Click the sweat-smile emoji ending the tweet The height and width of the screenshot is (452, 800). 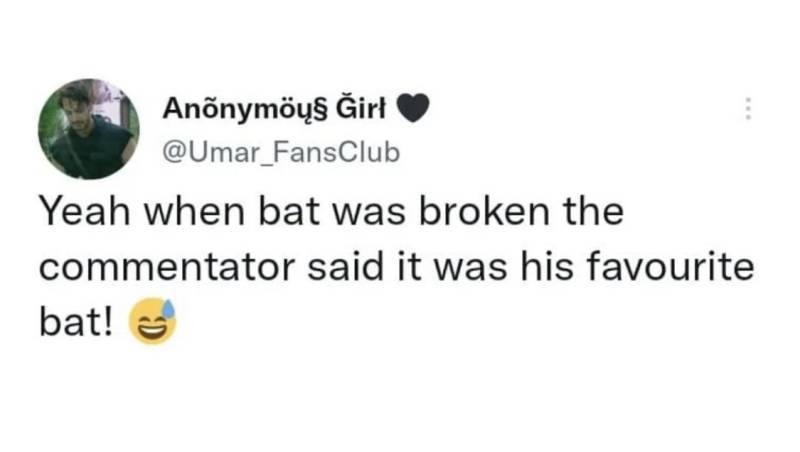(152, 325)
